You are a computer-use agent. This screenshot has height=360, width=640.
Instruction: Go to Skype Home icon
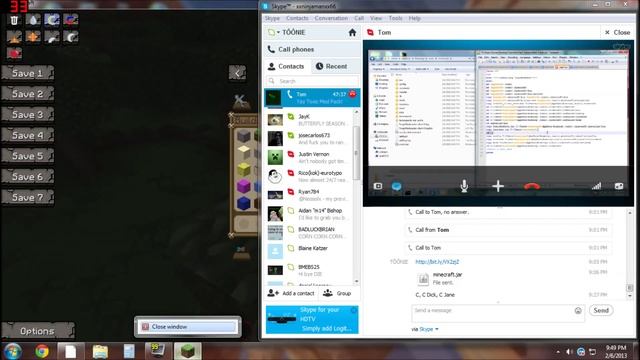pos(352,32)
